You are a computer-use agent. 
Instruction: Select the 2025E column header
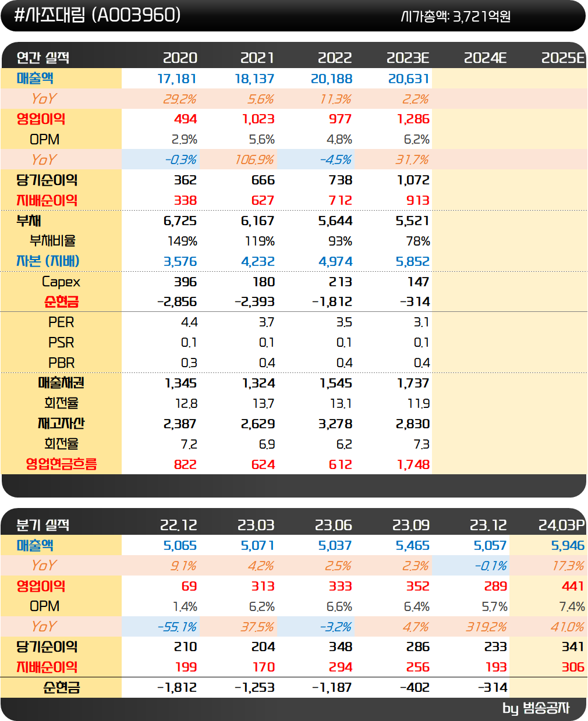tap(563, 58)
